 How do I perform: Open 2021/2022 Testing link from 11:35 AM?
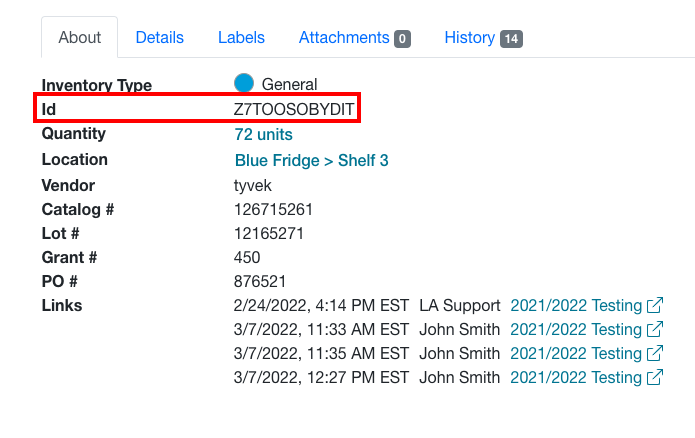click(575, 353)
